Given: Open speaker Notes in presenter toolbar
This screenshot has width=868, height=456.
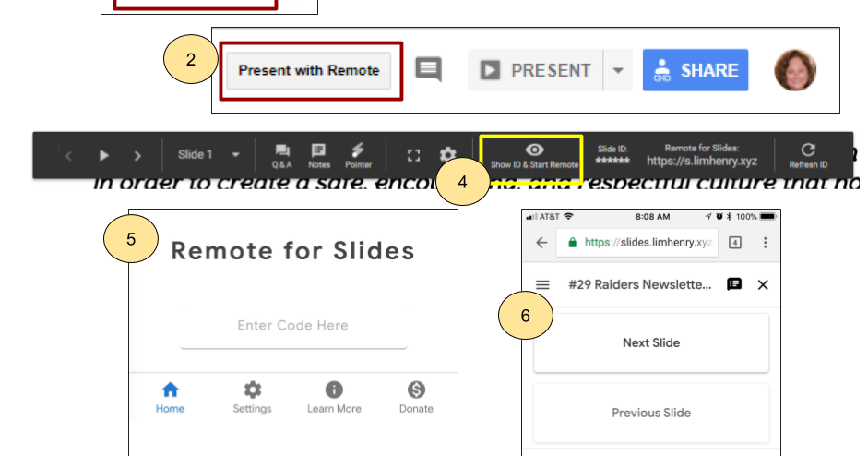Looking at the screenshot, I should [319, 156].
